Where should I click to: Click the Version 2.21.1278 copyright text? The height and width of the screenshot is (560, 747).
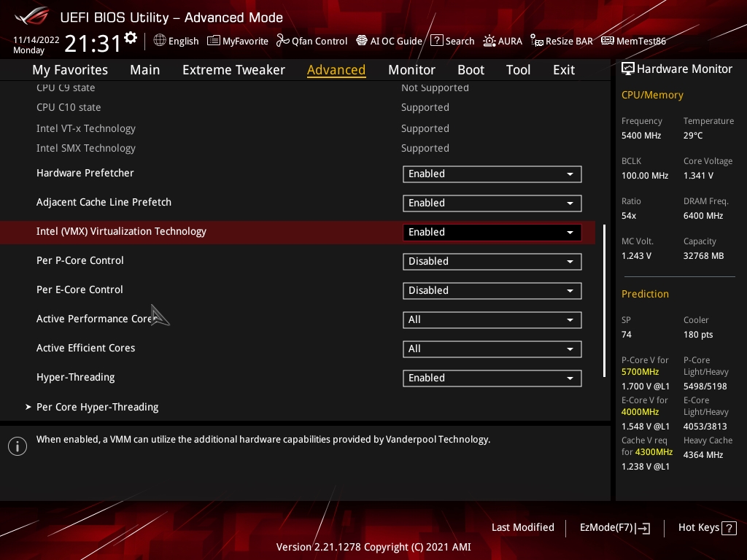[x=373, y=547]
